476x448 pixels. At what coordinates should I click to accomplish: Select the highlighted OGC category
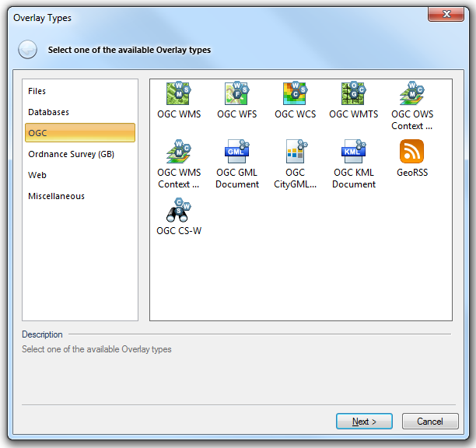point(80,133)
